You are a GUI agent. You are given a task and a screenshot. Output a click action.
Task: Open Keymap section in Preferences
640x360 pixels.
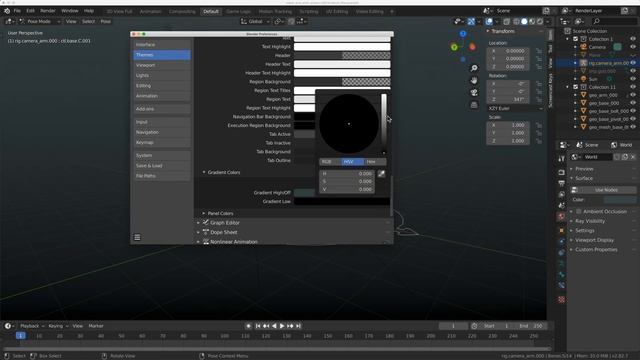click(x=162, y=142)
